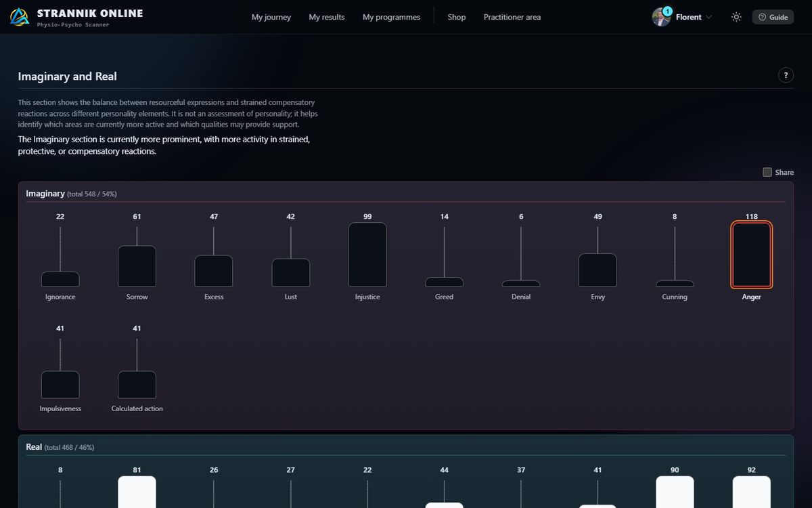Click the Impulsiveness label
Viewport: 812px width, 508px height.
tap(60, 408)
